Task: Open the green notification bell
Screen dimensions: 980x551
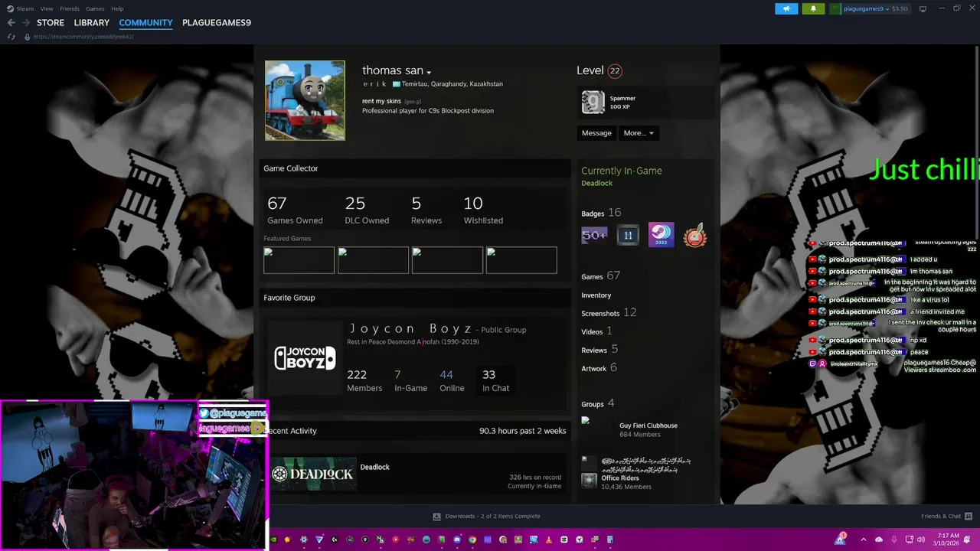Action: pos(813,8)
